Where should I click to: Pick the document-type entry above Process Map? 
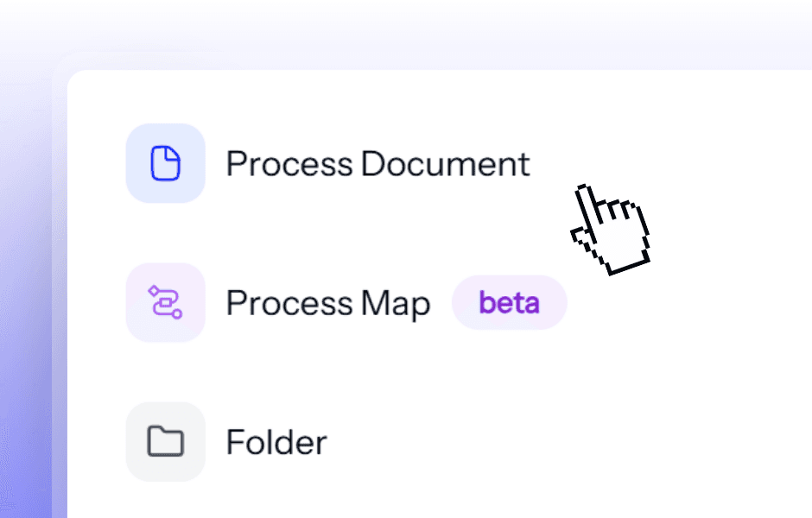(x=328, y=163)
